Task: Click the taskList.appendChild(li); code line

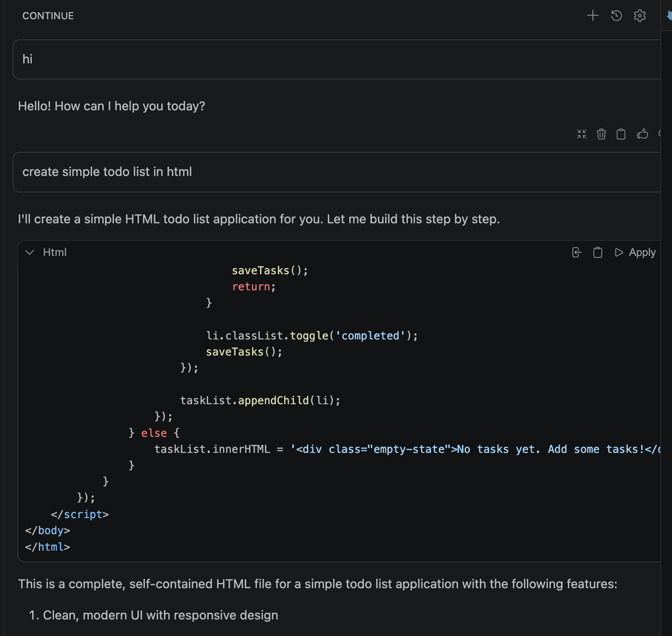Action: pyautogui.click(x=260, y=400)
